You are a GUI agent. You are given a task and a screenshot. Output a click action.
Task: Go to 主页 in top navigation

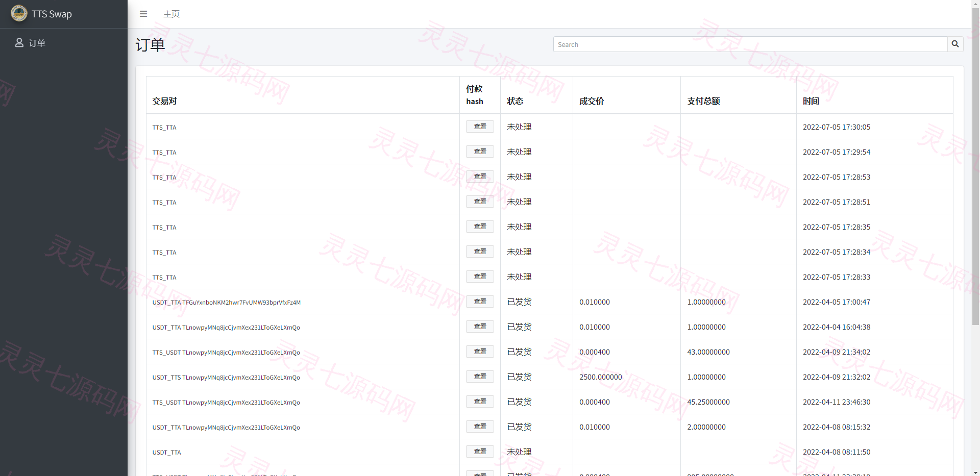pyautogui.click(x=171, y=14)
